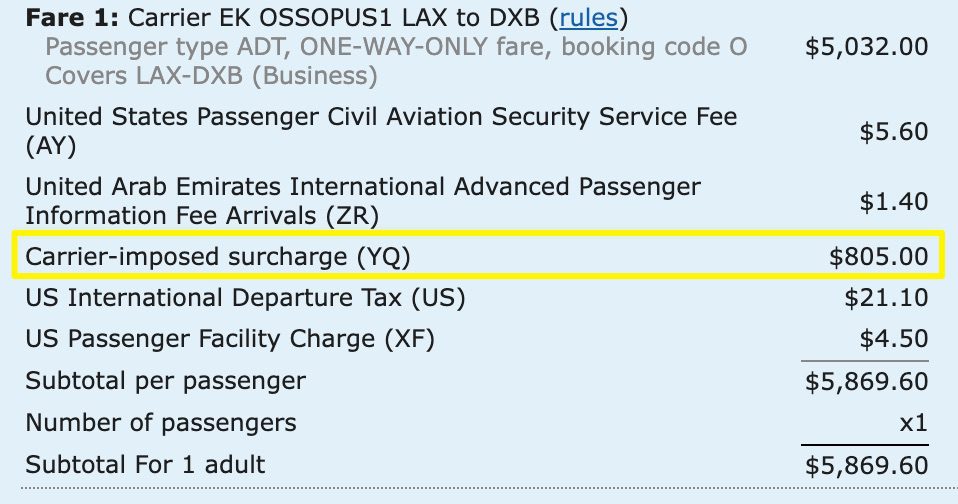Select the US International Departure Tax label
958x504 pixels.
pyautogui.click(x=245, y=298)
